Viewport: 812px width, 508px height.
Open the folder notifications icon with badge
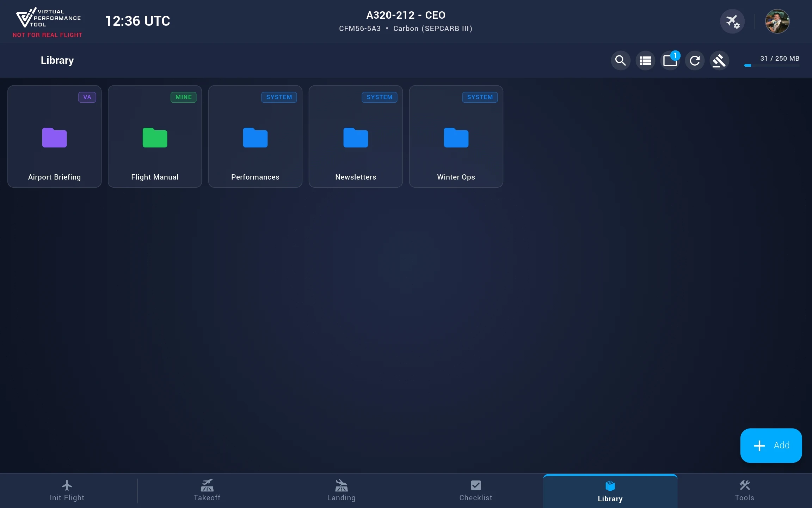coord(670,61)
